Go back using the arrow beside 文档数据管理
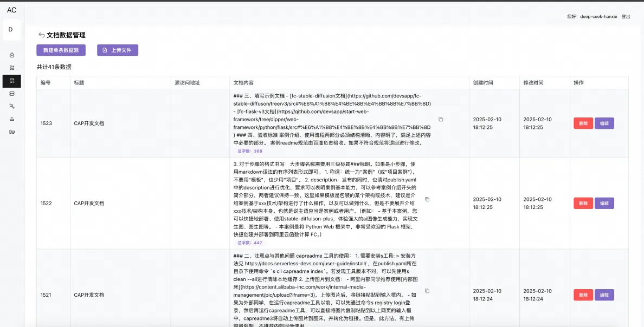The image size is (644, 327). [x=42, y=35]
